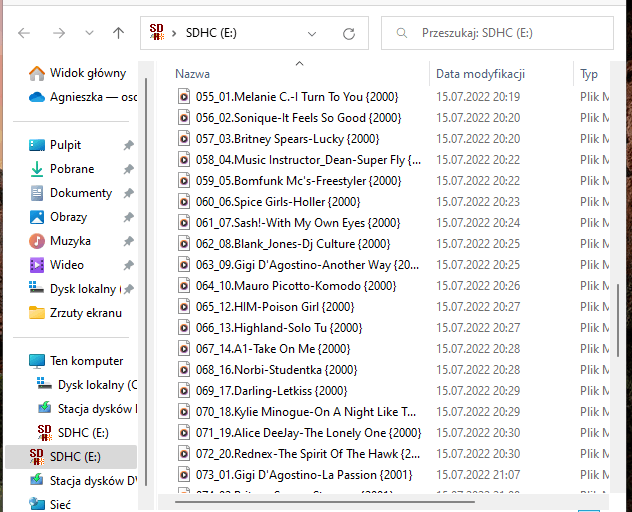Open Wideo videos folder
632x512 pixels.
56,265
